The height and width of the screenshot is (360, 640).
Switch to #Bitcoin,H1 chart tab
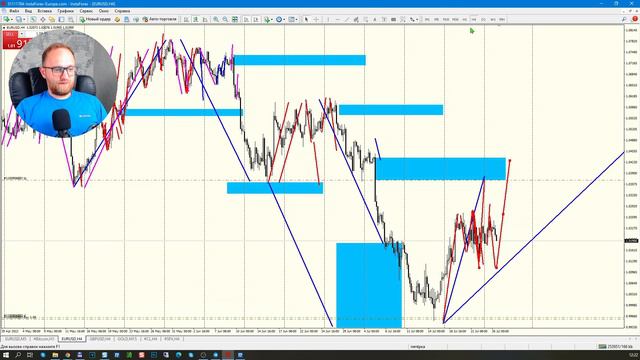coord(44,339)
